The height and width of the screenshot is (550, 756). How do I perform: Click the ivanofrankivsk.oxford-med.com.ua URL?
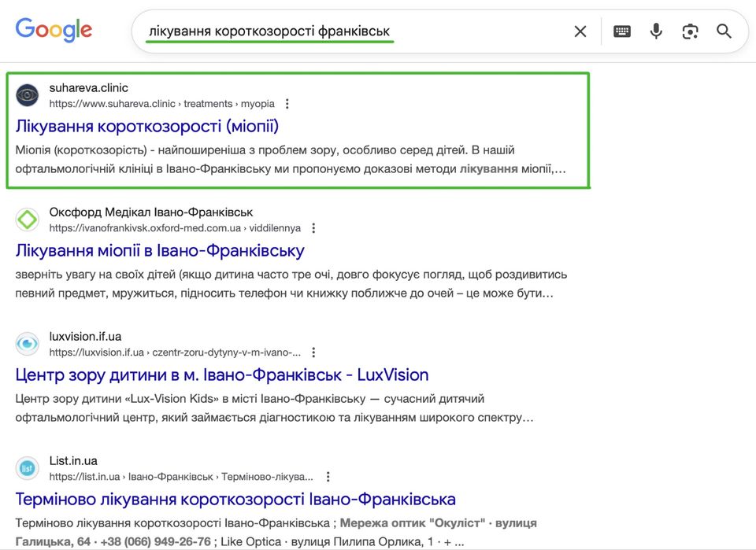pos(175,228)
